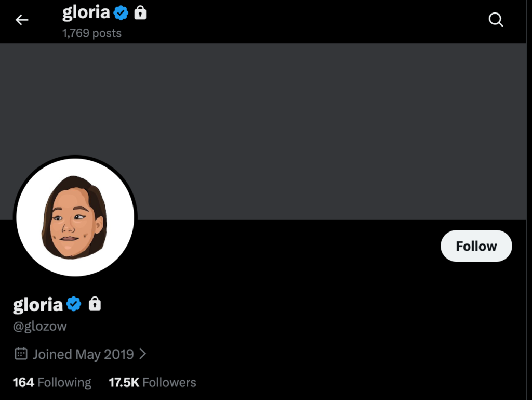The width and height of the screenshot is (532, 400).
Task: Click the Joined May 2019 text
Action: 83,354
